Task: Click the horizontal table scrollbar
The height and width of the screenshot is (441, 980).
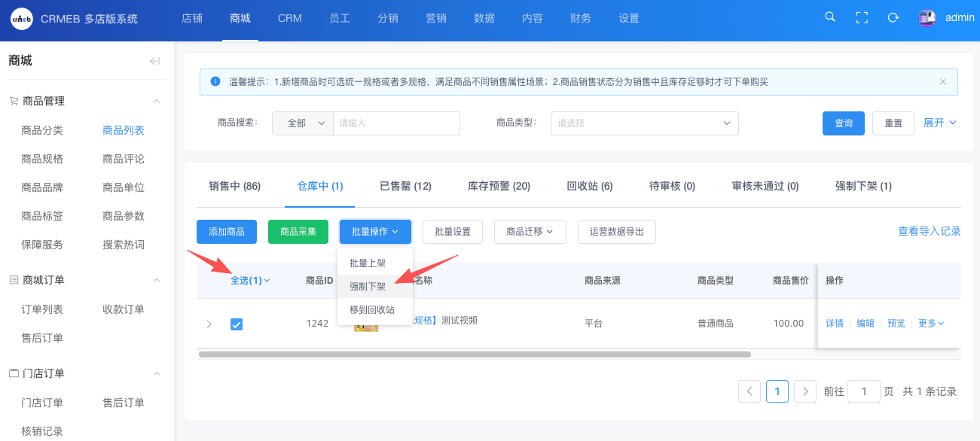Action: coord(475,354)
